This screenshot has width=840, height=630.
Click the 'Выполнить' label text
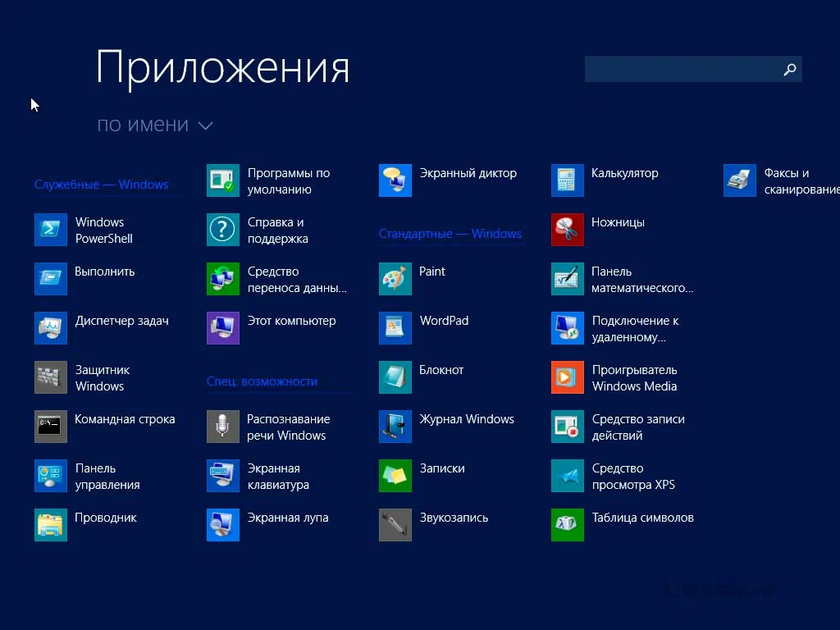click(104, 272)
